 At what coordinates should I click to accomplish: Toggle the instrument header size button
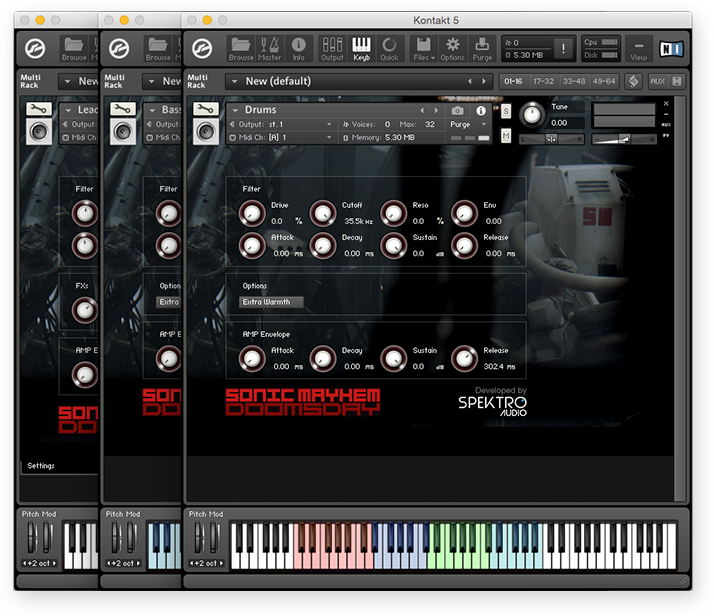click(677, 81)
